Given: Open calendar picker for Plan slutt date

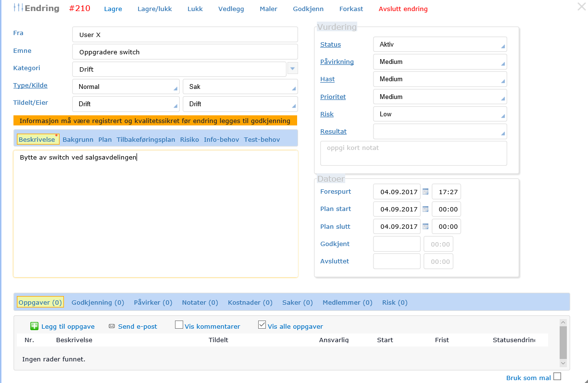Looking at the screenshot, I should [425, 226].
